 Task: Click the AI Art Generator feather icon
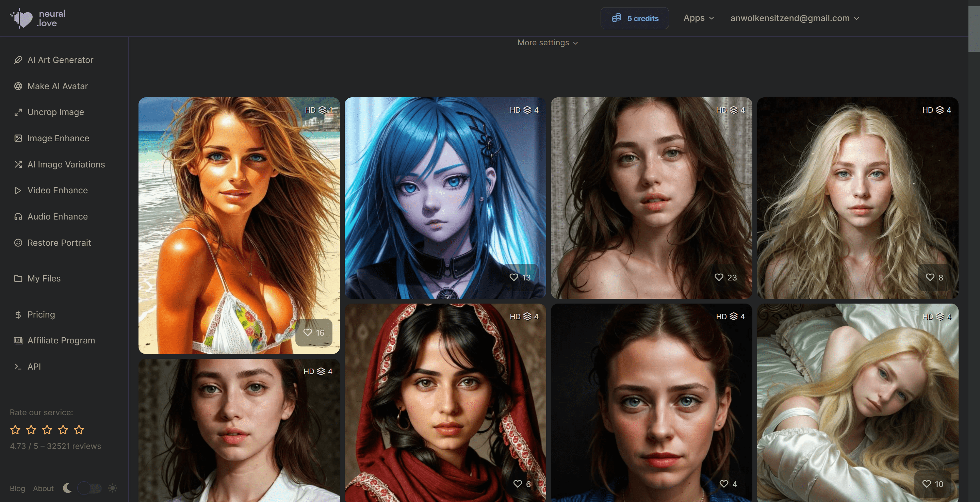pos(18,60)
